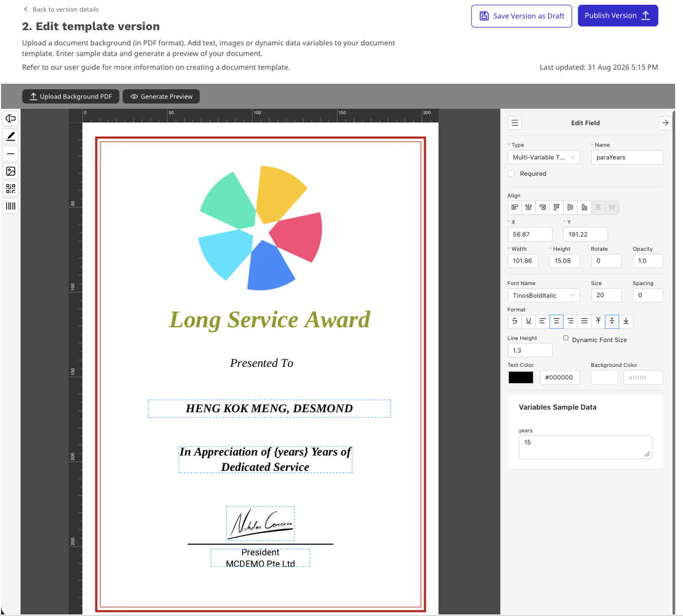
Task: Edit the Line Height value
Action: [530, 350]
